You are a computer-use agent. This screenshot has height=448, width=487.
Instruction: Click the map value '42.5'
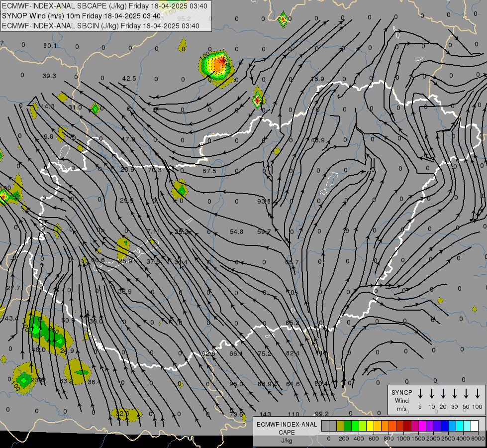(129, 79)
